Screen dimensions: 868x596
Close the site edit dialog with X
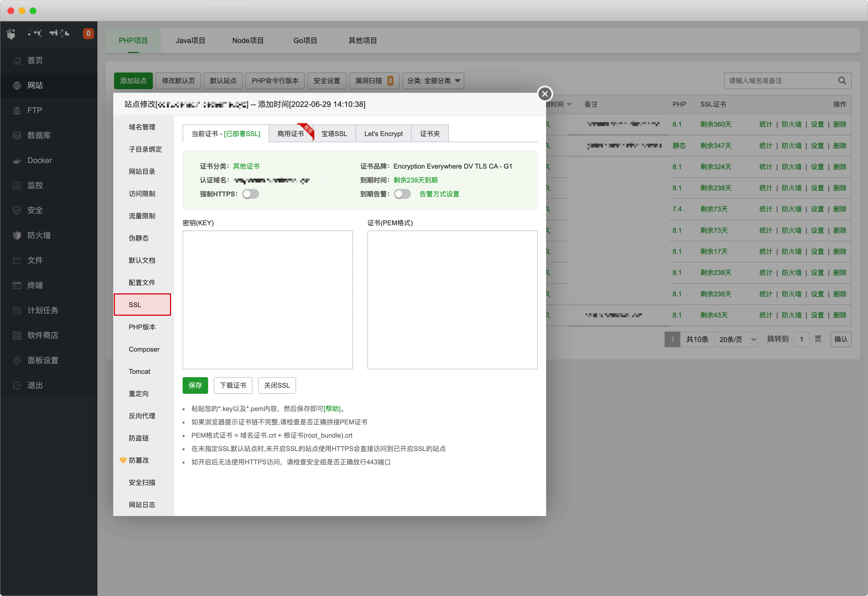(x=545, y=94)
